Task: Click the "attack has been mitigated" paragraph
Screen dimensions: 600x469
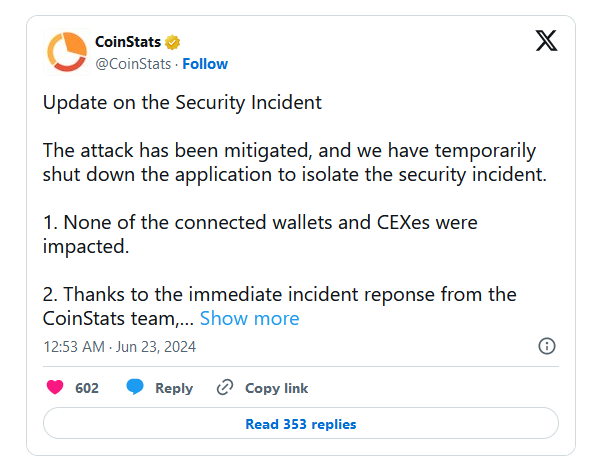Action: [290, 162]
